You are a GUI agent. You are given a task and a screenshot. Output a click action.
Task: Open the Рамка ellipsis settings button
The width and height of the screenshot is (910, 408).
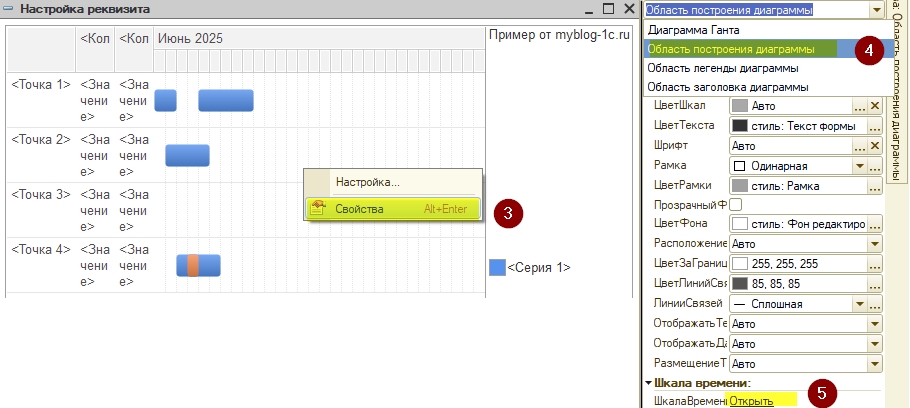(x=875, y=166)
